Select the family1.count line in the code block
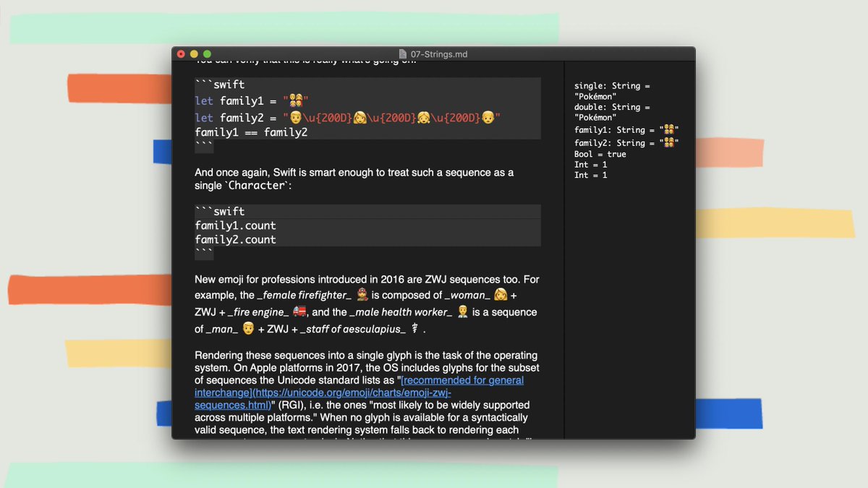 coord(234,226)
